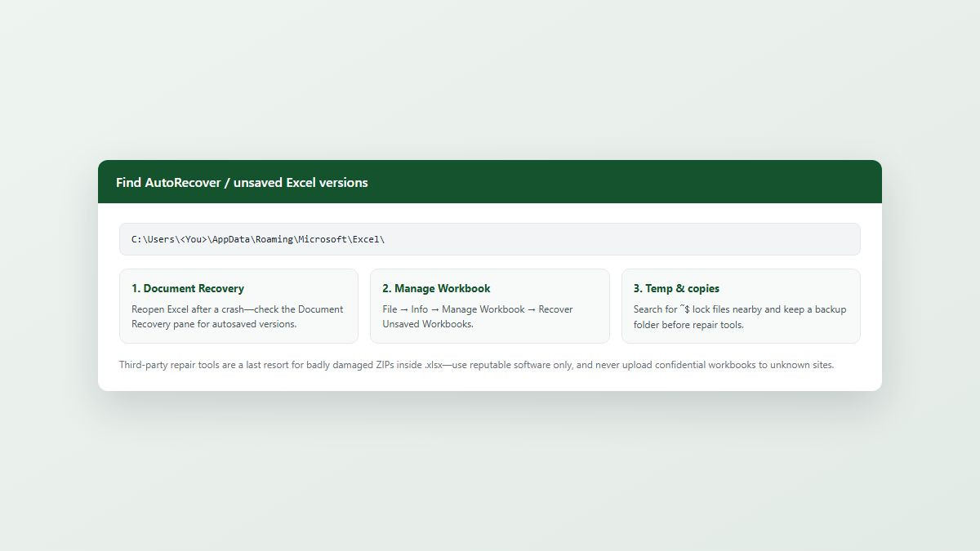
Task: Click the header 'Find AutoRecover / unsaved Excel versions'
Action: [x=242, y=183]
